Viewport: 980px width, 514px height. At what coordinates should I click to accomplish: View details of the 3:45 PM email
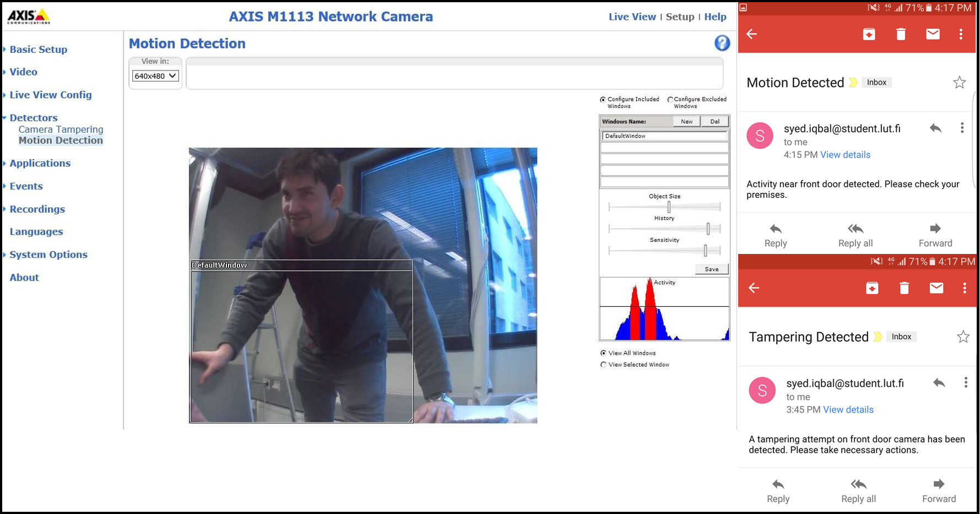(848, 409)
